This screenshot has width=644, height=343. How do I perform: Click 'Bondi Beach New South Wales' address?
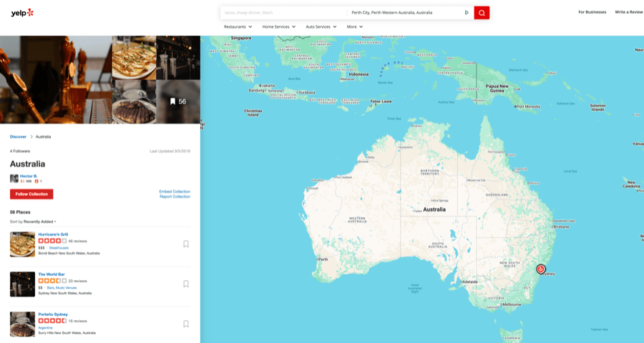[x=69, y=253]
